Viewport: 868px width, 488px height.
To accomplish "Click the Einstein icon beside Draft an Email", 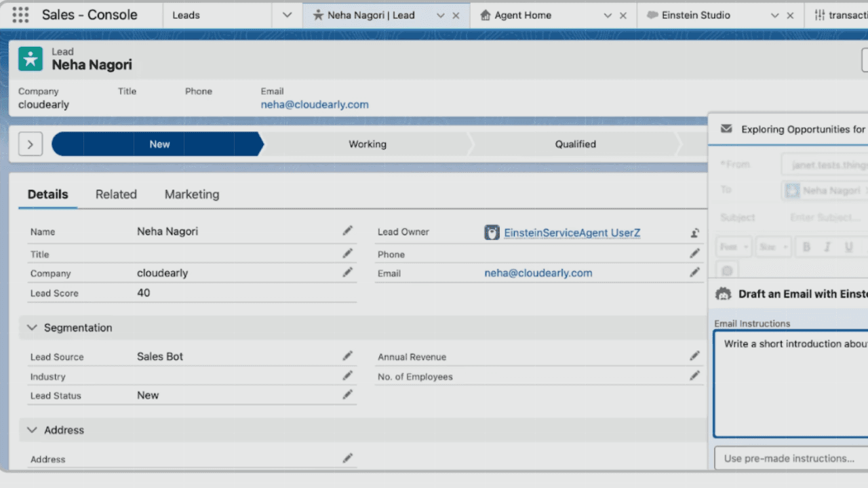I will pos(724,293).
